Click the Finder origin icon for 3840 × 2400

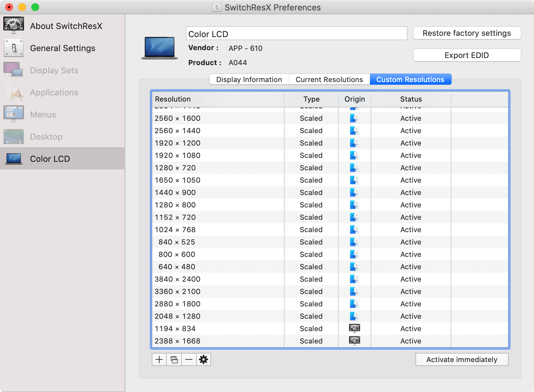[354, 279]
